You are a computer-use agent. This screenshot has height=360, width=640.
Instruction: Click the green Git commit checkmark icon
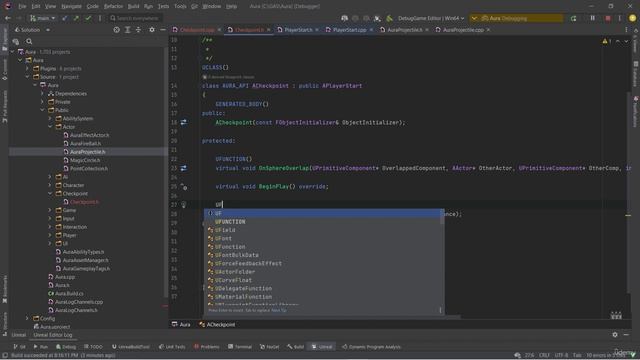(88, 18)
